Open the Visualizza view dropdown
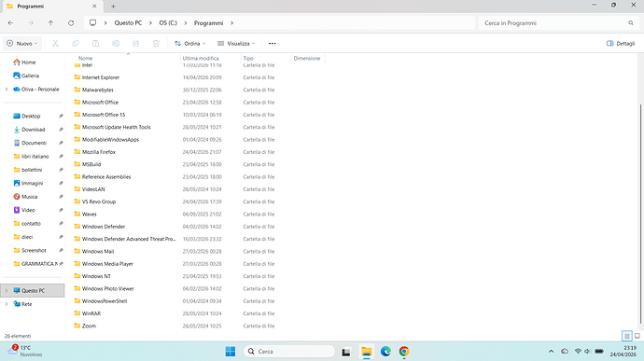This screenshot has height=361, width=644. click(236, 43)
